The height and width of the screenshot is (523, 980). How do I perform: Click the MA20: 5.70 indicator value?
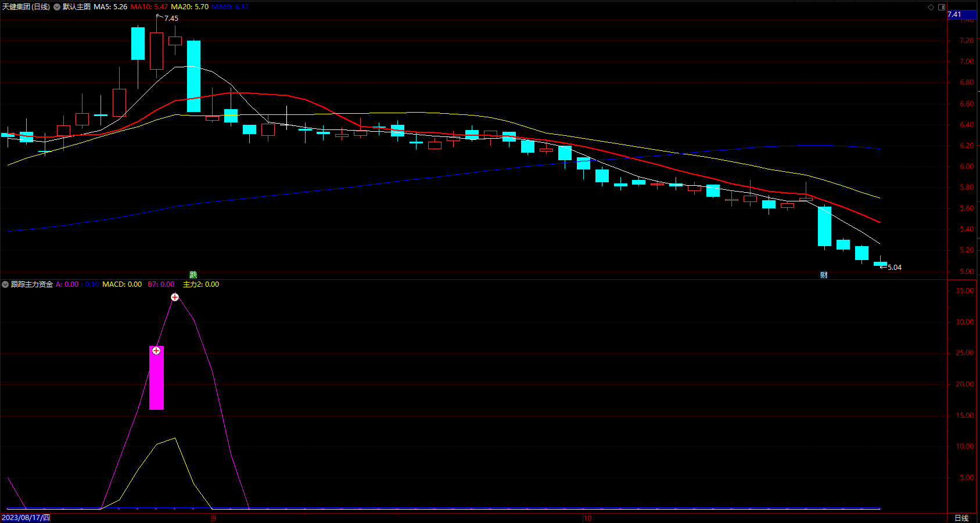(x=190, y=7)
